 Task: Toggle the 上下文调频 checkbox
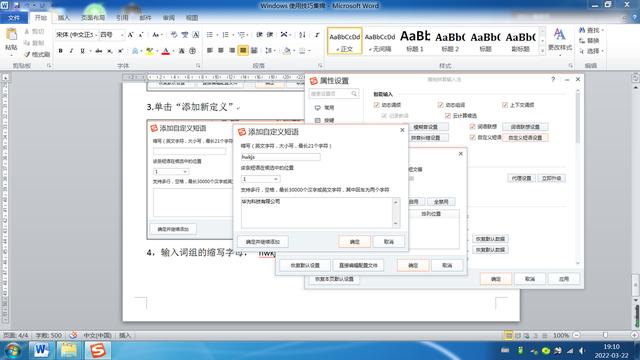[505, 105]
